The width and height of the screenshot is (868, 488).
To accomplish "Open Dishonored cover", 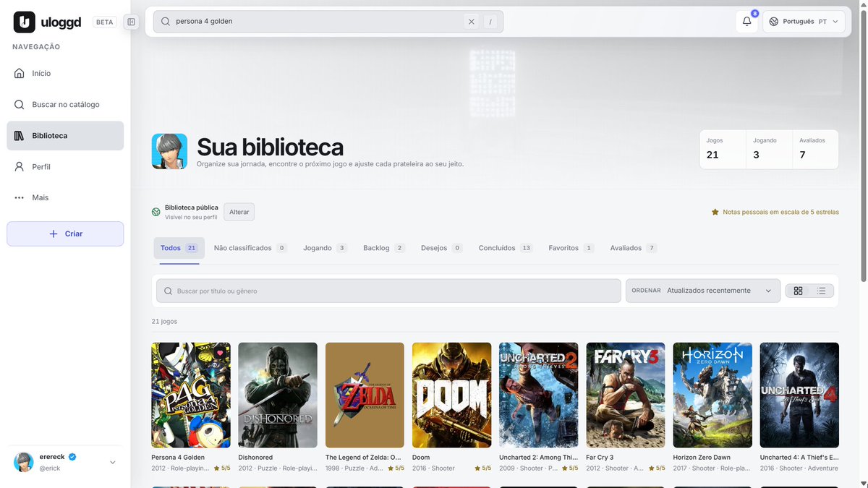I will click(x=278, y=395).
